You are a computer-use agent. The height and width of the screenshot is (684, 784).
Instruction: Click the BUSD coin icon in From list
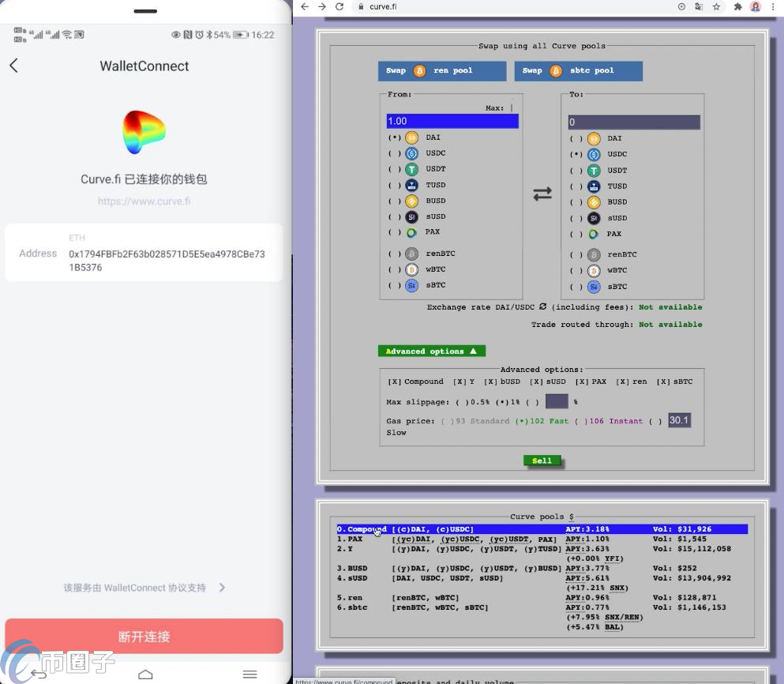pos(411,201)
